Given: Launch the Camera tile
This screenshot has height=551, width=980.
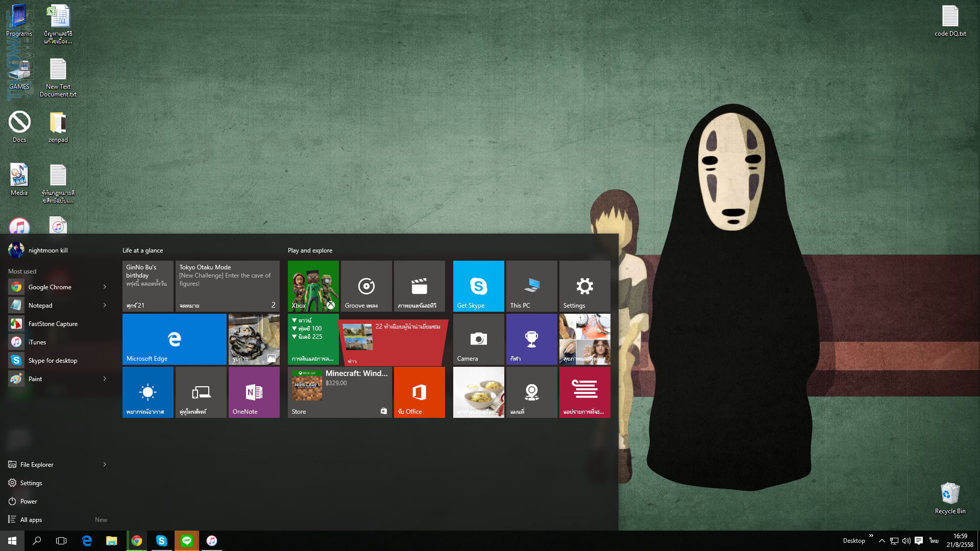Looking at the screenshot, I should tap(478, 339).
